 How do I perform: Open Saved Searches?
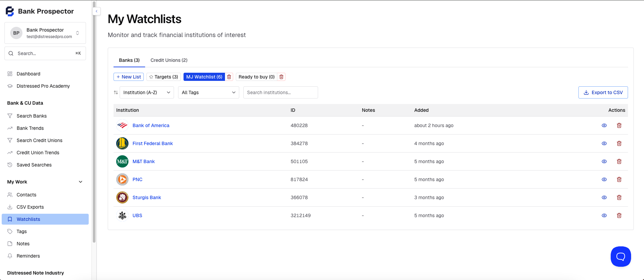[x=45, y=165]
